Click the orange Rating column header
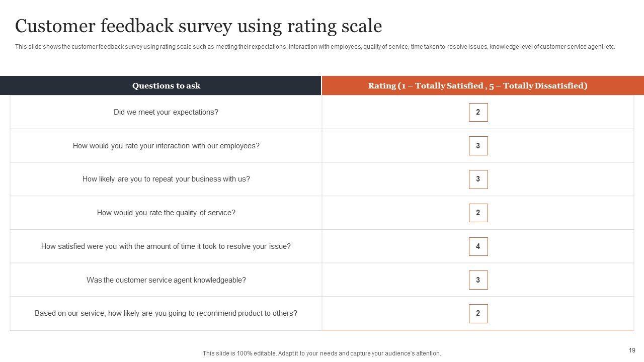The image size is (644, 362). 477,85
